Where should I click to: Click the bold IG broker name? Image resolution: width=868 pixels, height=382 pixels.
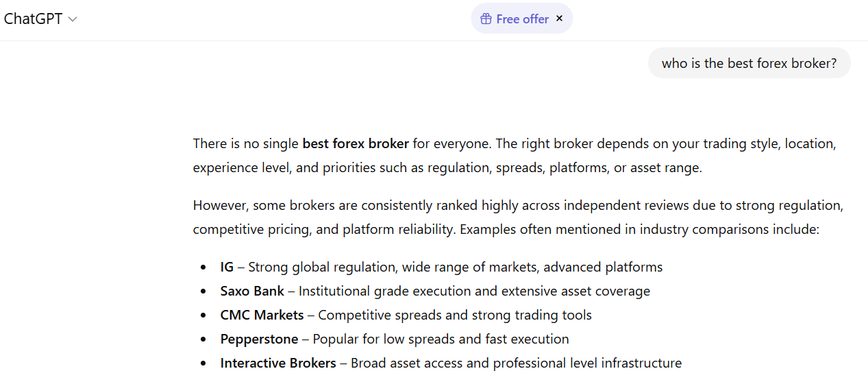pyautogui.click(x=227, y=267)
